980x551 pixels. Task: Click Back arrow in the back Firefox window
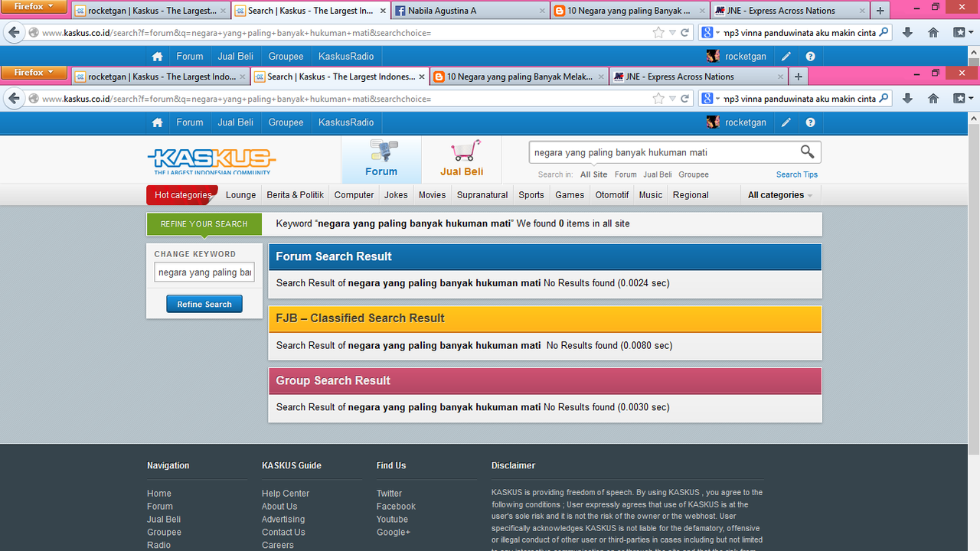tap(14, 33)
